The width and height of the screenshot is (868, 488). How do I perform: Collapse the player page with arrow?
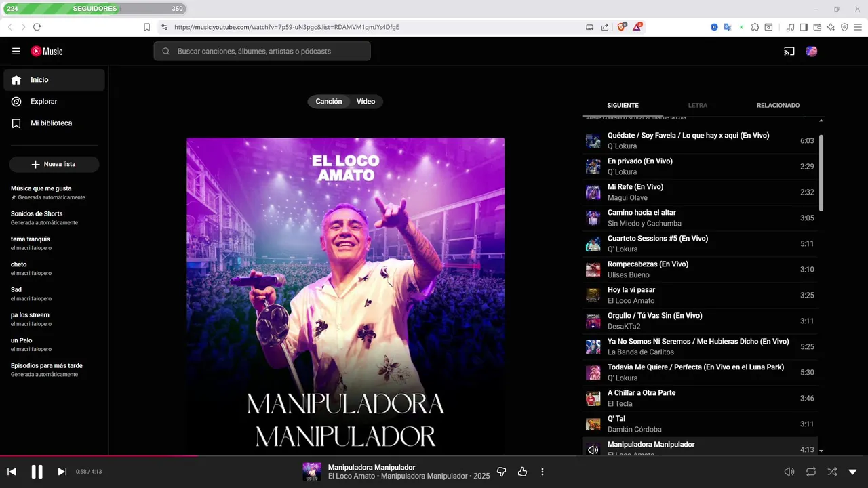tap(852, 472)
